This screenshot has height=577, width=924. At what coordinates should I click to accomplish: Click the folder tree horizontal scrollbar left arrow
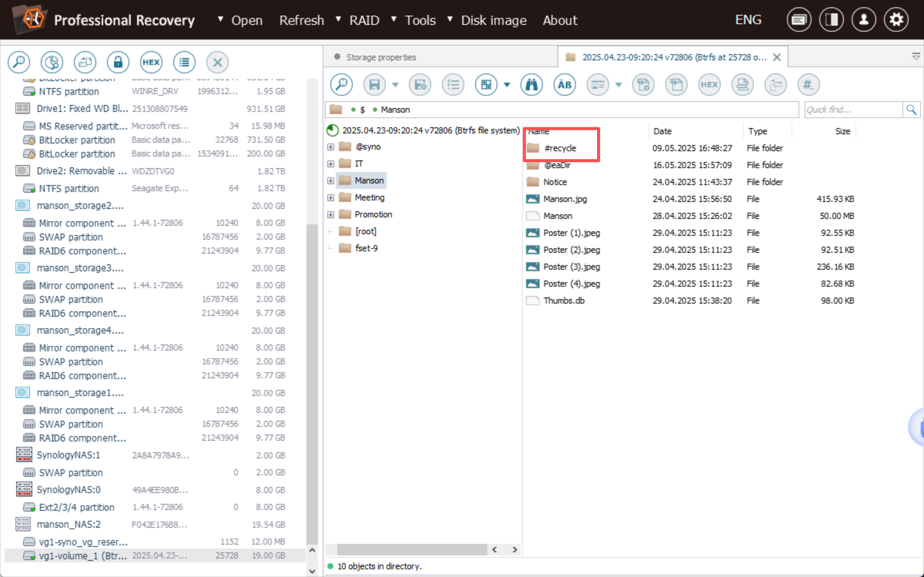pos(494,550)
